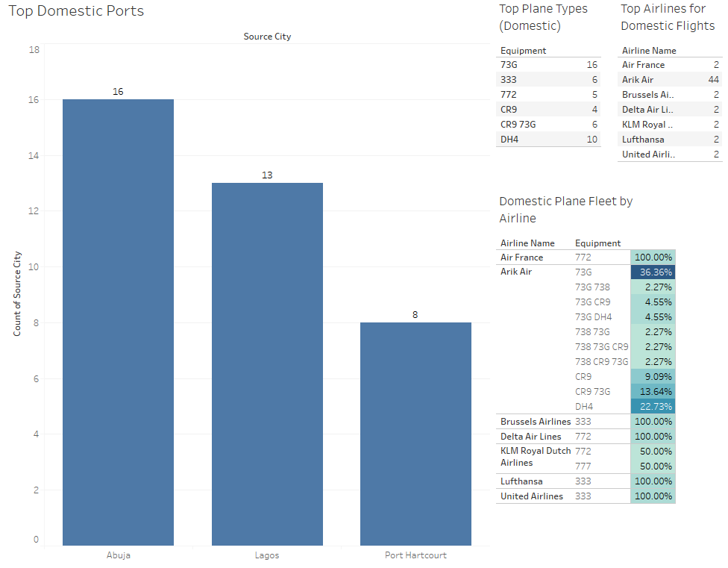The height and width of the screenshot is (568, 728).
Task: Click the United Airli.. row in Top Airlines
Action: tap(670, 155)
